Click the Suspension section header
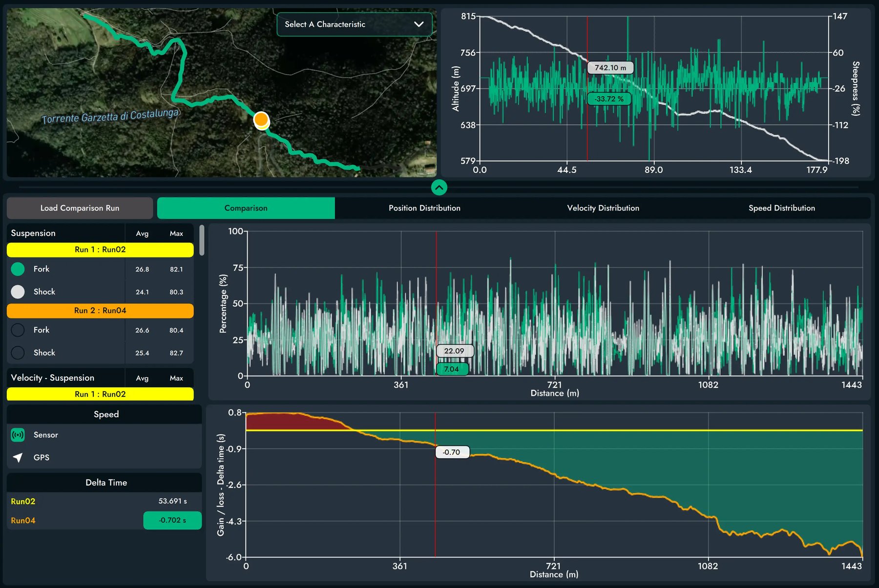Screen dimensions: 879x588 pos(33,233)
